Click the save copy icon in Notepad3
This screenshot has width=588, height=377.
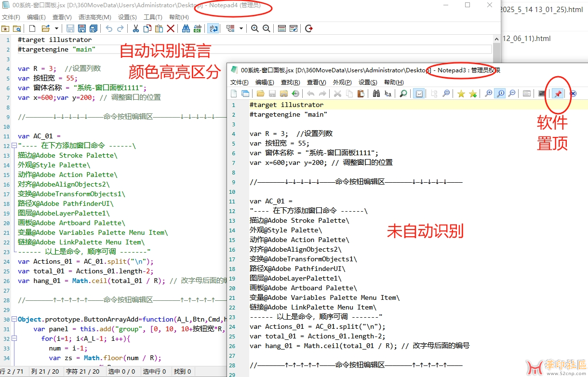pyautogui.click(x=283, y=94)
